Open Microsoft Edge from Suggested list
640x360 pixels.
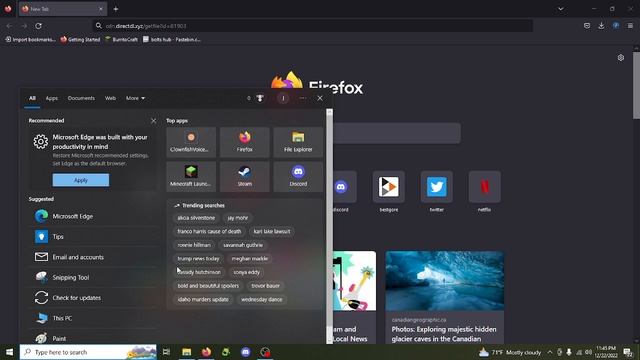click(93, 216)
